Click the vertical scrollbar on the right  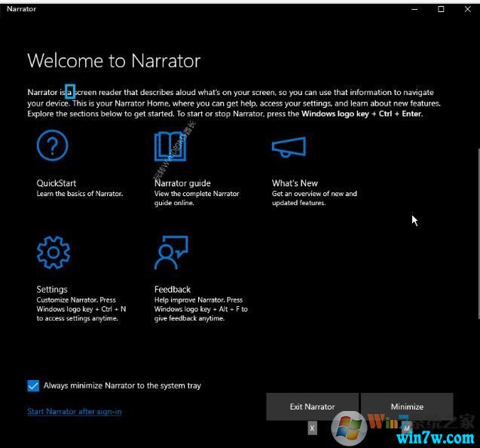click(x=478, y=234)
